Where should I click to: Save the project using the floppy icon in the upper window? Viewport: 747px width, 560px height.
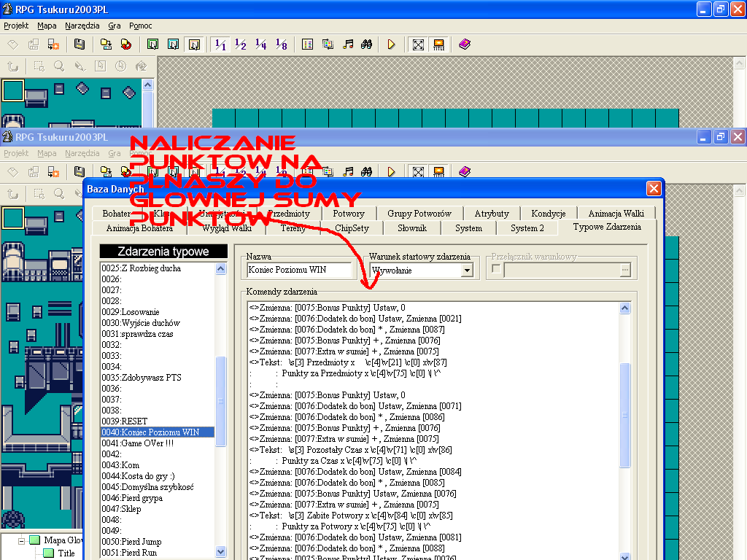click(x=79, y=44)
